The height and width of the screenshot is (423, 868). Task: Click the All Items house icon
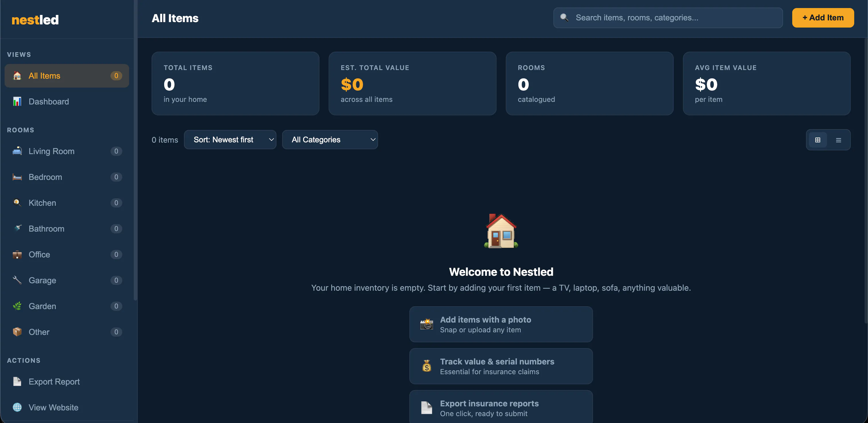click(x=17, y=76)
